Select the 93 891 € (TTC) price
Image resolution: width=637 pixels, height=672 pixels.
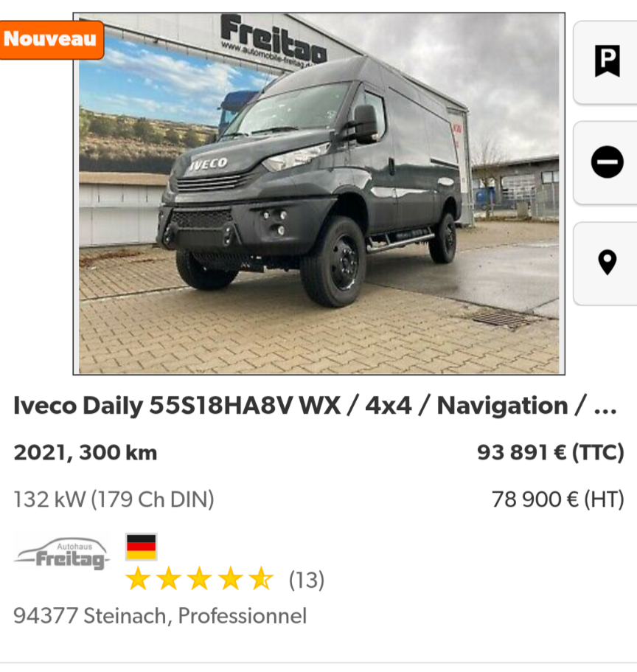[x=551, y=452]
